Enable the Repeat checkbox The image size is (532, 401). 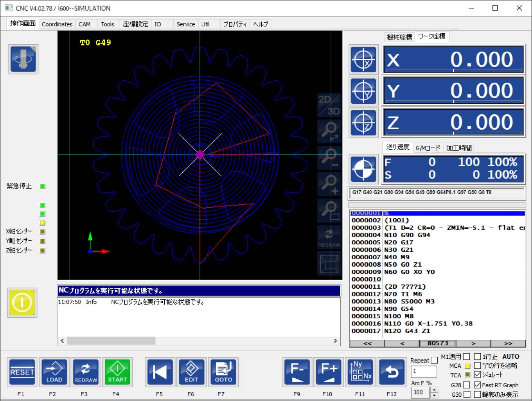point(434,360)
